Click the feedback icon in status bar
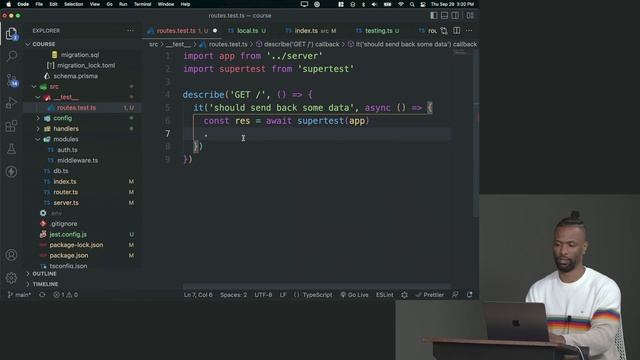Screen dimensions: 640x360 coord(455,295)
